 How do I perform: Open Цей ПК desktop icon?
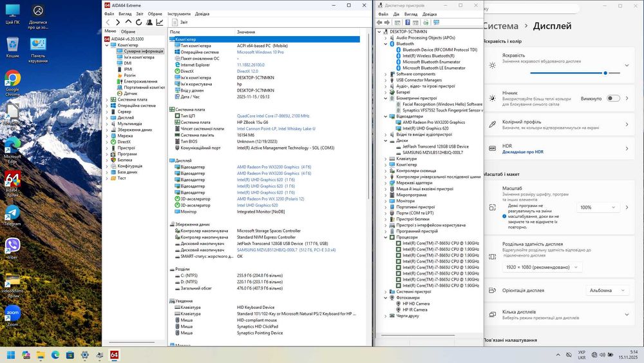(x=12, y=14)
